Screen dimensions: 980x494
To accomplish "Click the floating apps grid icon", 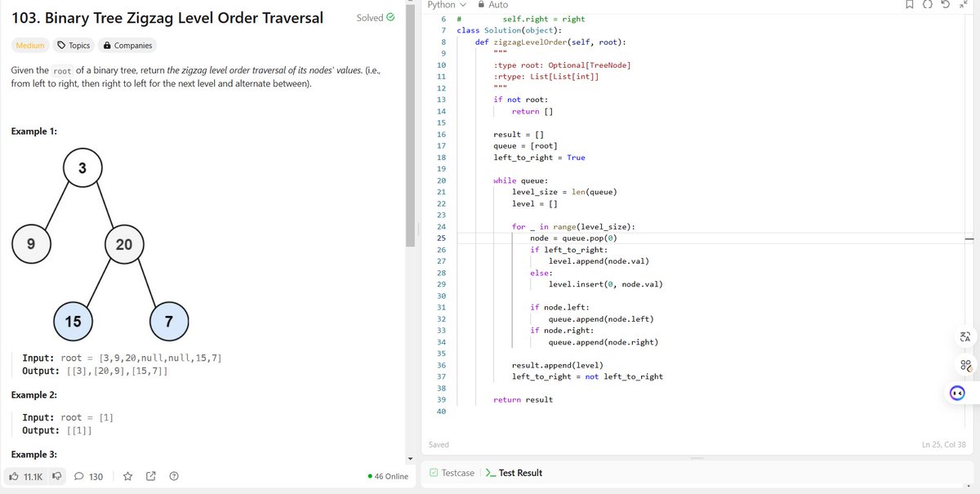I will 965,365.
